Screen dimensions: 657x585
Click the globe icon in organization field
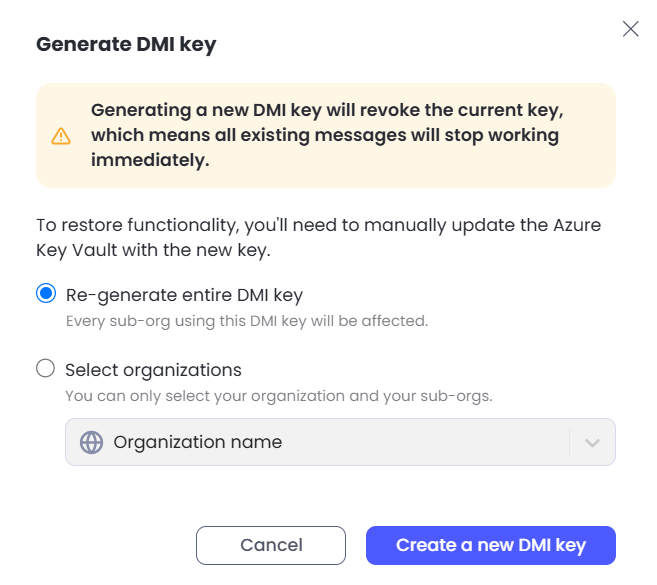point(91,442)
